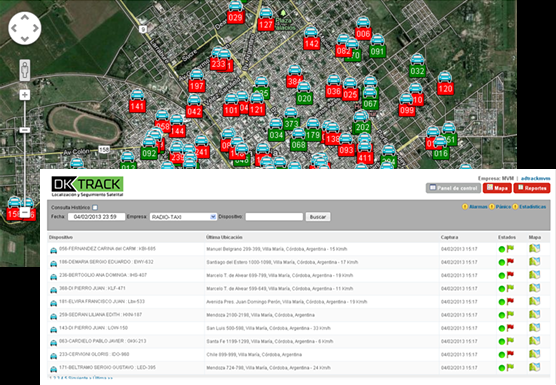Select red taxi marker 141

137,101
